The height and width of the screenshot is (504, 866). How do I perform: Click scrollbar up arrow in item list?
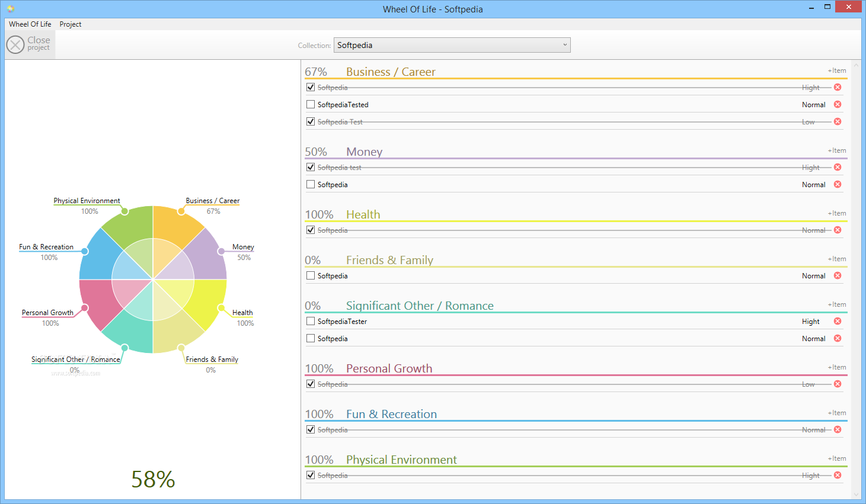pyautogui.click(x=856, y=65)
